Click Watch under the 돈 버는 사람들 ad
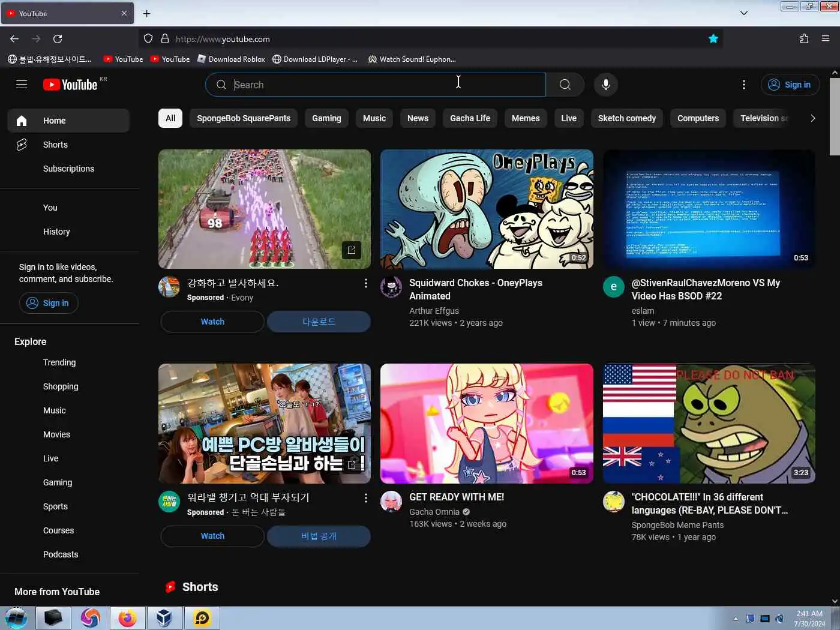Screen dimensions: 840x630 [x=212, y=536]
